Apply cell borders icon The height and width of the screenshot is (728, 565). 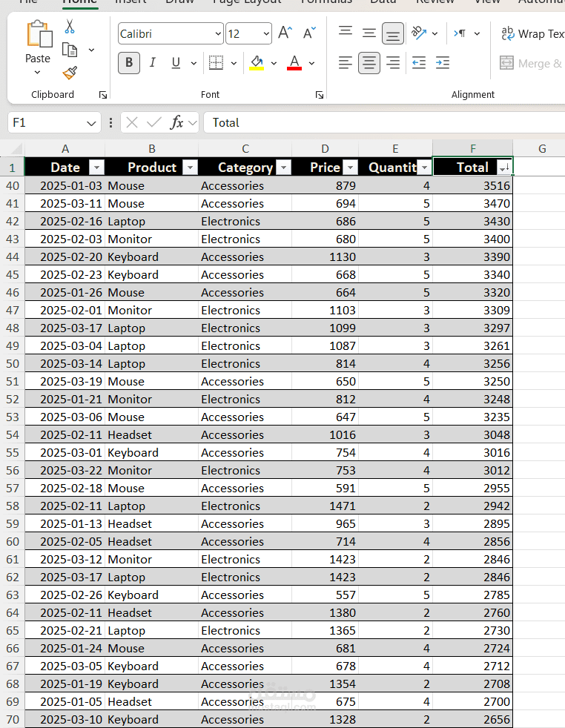tap(216, 63)
